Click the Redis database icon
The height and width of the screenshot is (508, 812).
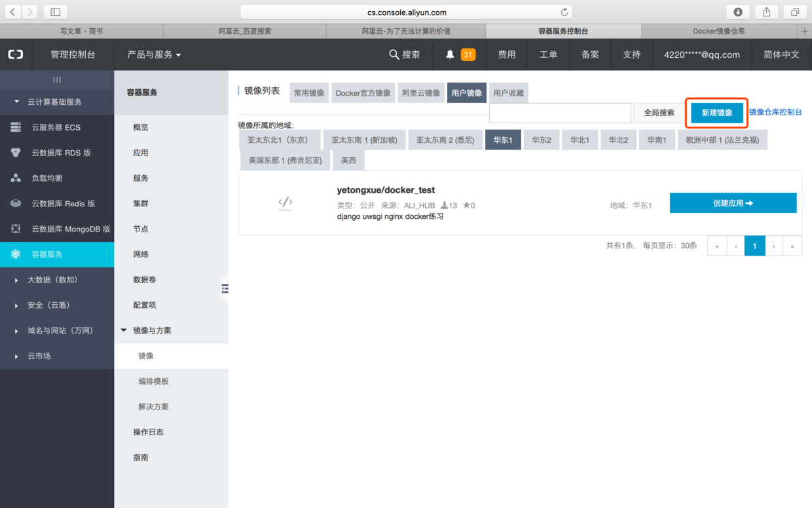pos(16,204)
